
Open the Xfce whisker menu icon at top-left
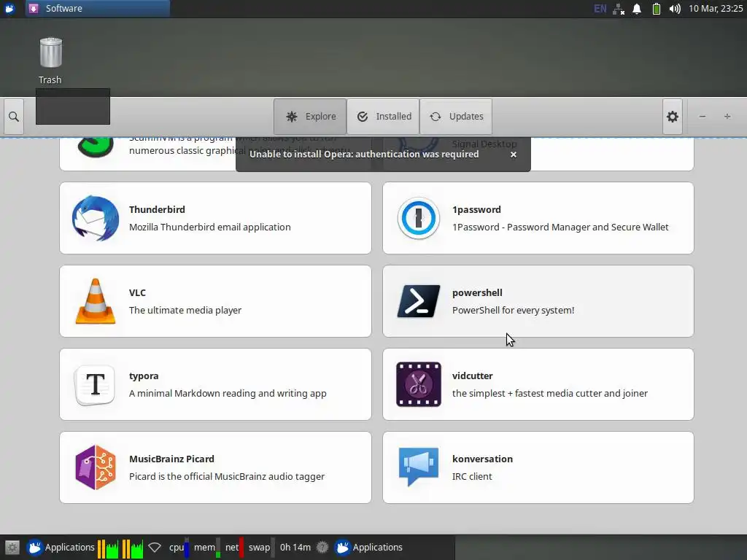pos(9,9)
